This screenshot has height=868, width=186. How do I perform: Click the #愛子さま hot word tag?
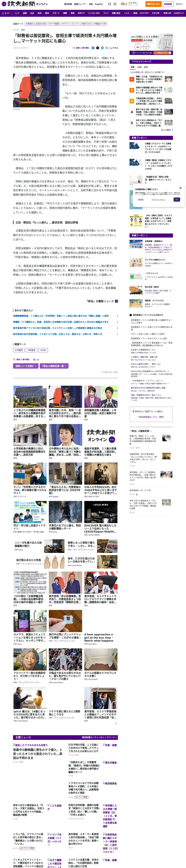point(86,24)
